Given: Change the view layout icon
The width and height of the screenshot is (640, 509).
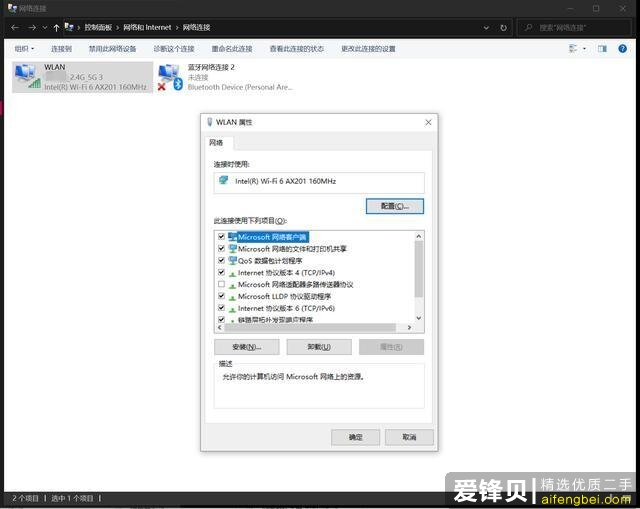Looking at the screenshot, I should pyautogui.click(x=573, y=49).
